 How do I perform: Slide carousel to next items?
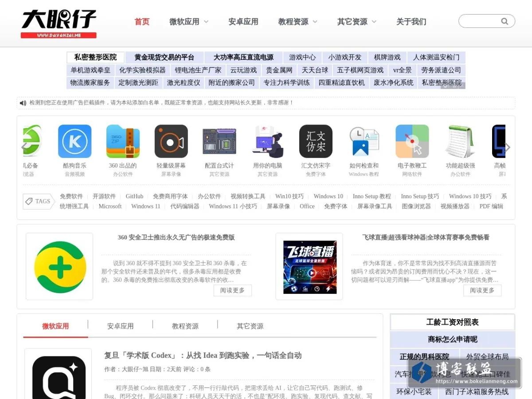tap(508, 147)
